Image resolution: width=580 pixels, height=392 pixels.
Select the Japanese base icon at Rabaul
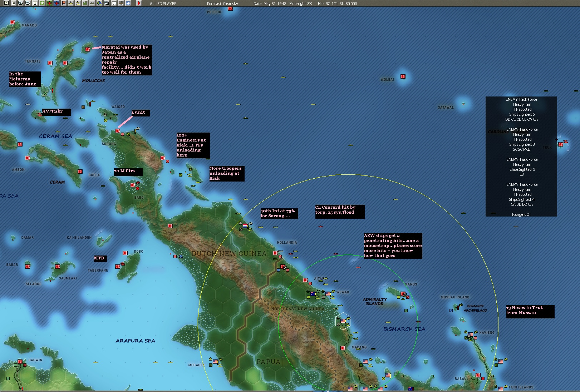[x=478, y=375]
